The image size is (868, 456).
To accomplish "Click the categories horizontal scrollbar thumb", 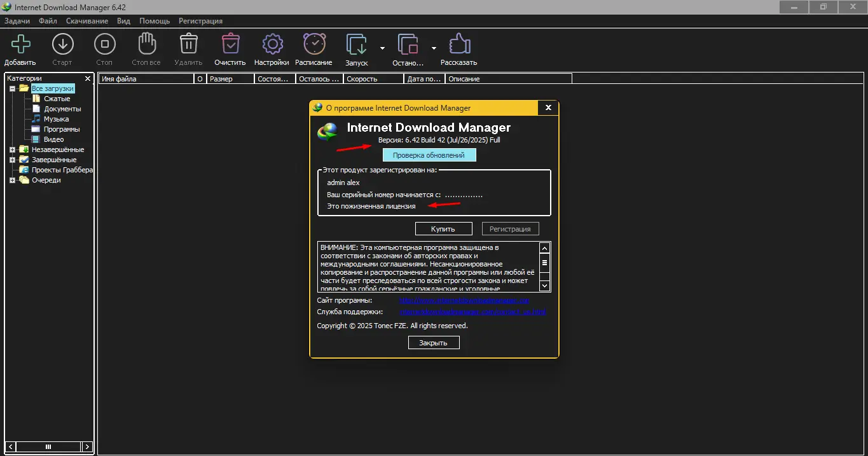I will tap(48, 446).
